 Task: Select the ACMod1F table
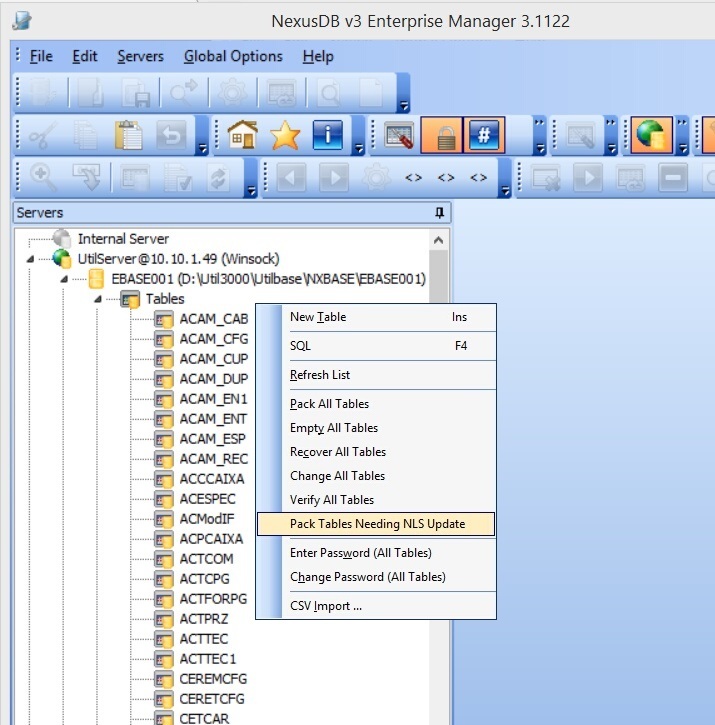click(x=207, y=519)
